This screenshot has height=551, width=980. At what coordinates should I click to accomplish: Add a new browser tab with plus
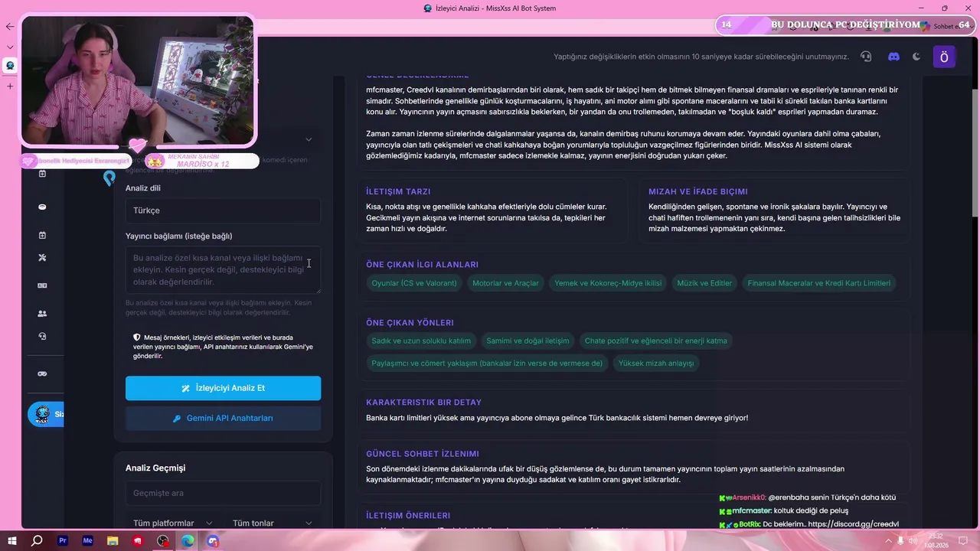coord(10,86)
